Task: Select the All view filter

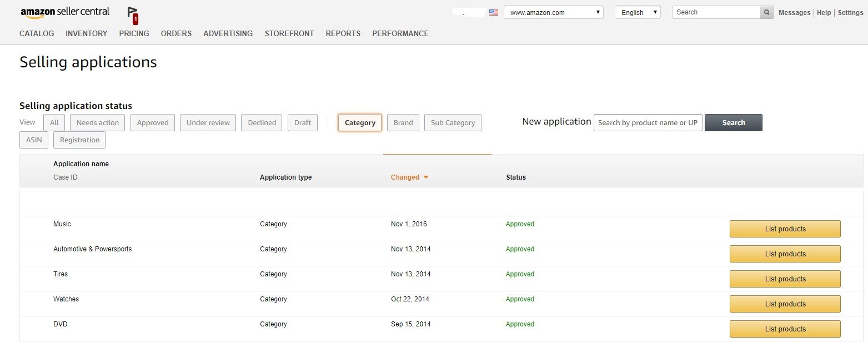Action: (x=54, y=122)
